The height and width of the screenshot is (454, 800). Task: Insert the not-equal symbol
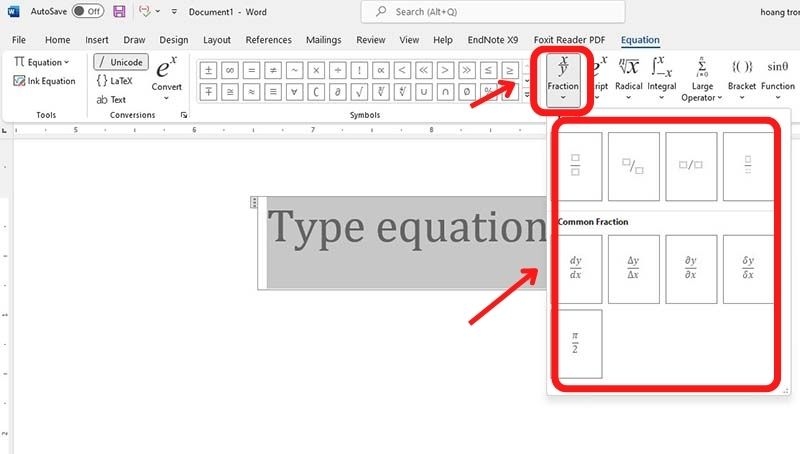click(x=273, y=70)
